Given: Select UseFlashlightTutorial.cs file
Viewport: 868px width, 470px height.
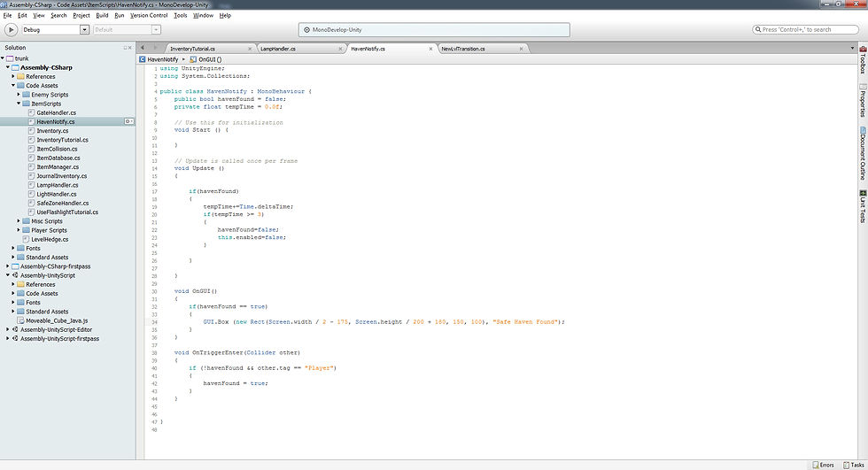Looking at the screenshot, I should coord(67,212).
